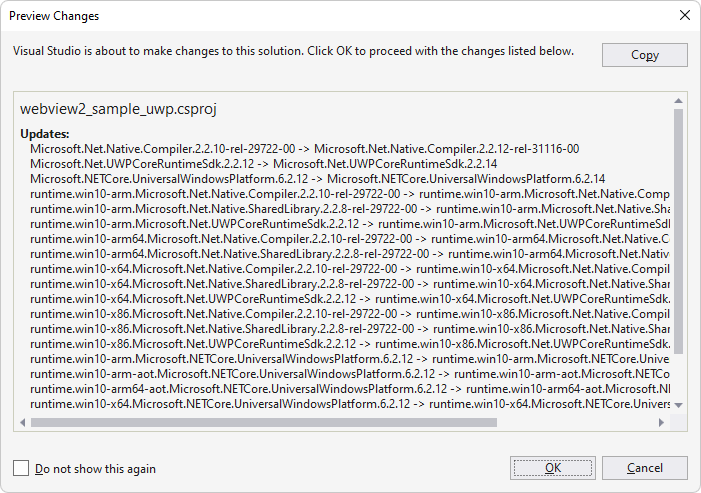Cancel the pending solution changes
This screenshot has height=493, width=701.
point(645,468)
